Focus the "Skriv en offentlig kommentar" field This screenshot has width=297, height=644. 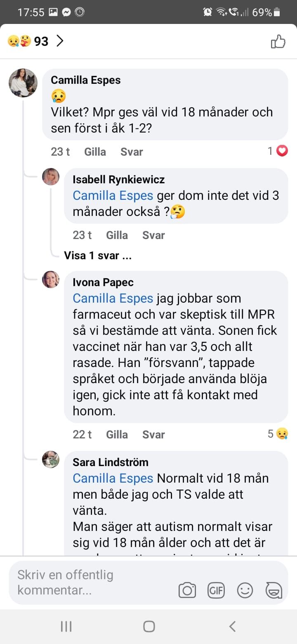point(91,582)
